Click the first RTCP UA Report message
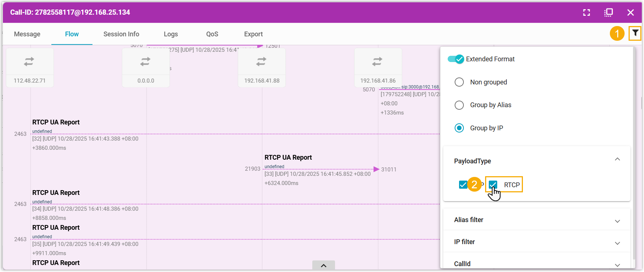This screenshot has height=272, width=644. 56,122
